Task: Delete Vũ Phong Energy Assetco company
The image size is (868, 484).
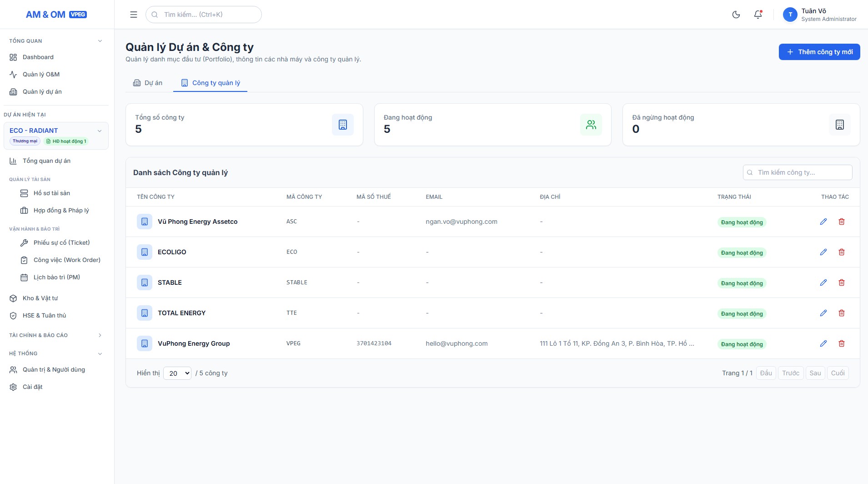Action: (x=842, y=222)
